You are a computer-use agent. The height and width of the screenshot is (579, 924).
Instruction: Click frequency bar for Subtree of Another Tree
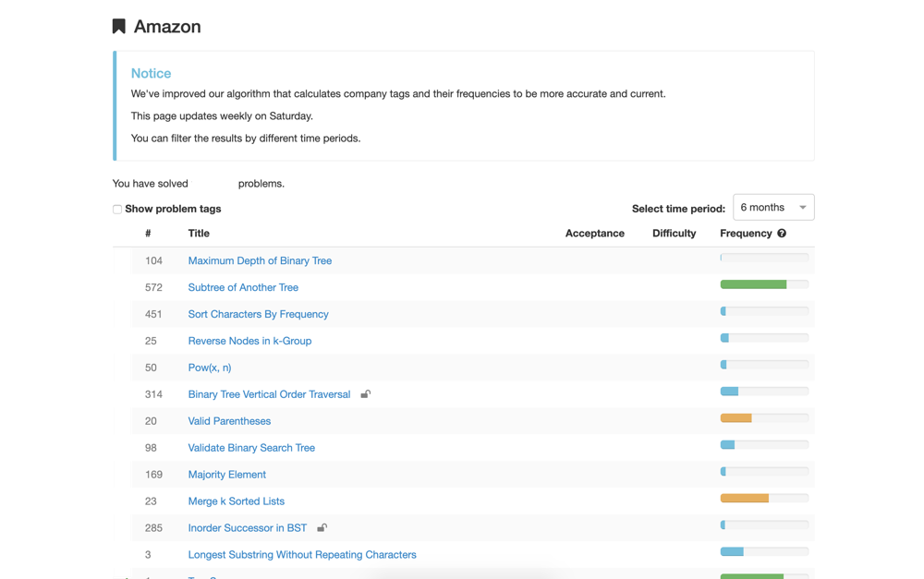(764, 284)
